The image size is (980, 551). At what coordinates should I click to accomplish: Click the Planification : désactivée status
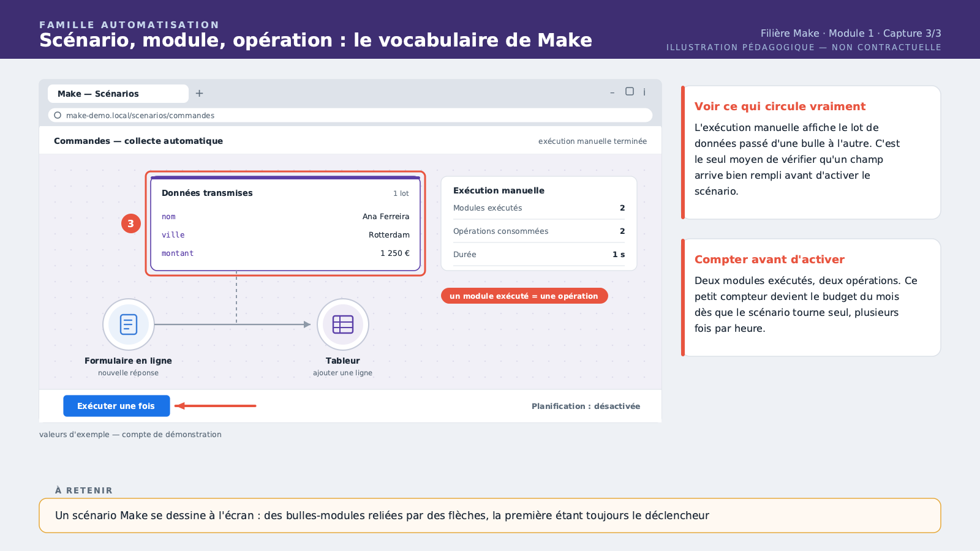[x=586, y=407]
